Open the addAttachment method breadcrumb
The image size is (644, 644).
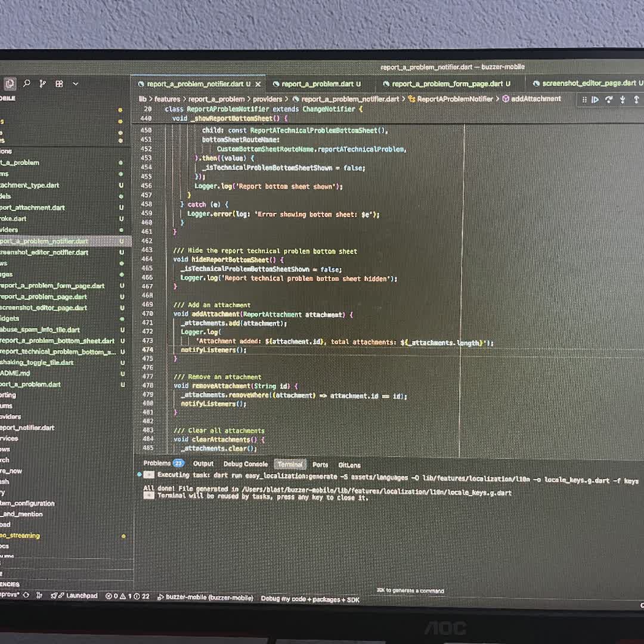coord(532,98)
